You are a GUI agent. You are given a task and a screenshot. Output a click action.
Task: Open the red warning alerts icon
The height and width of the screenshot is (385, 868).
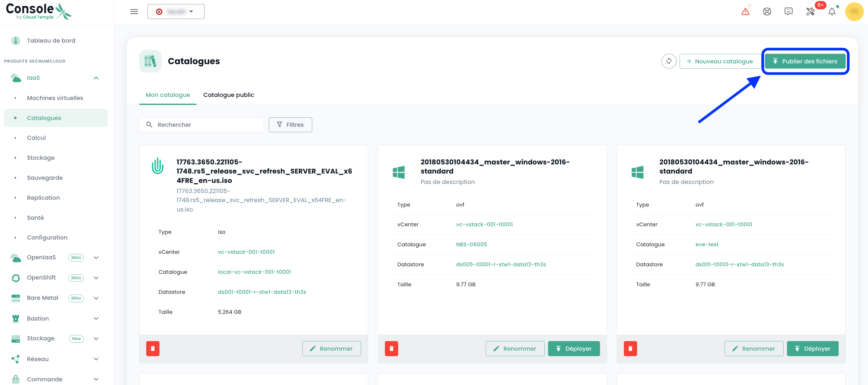[745, 12]
